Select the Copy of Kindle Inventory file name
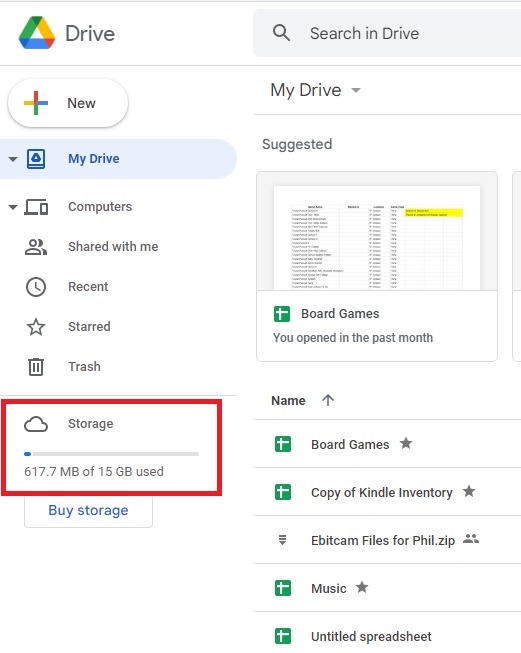The width and height of the screenshot is (521, 653). tap(381, 493)
